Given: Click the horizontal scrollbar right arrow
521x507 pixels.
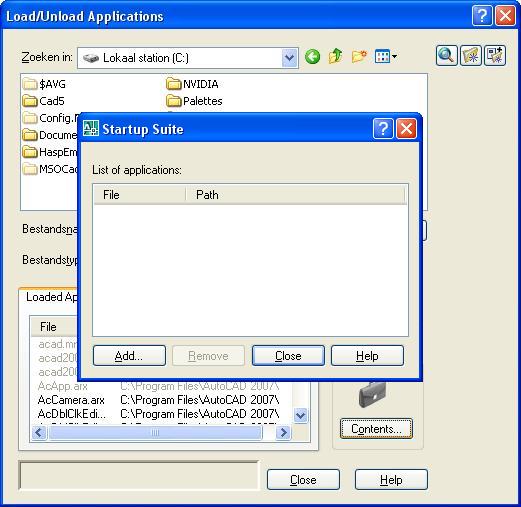Looking at the screenshot, I should [283, 433].
